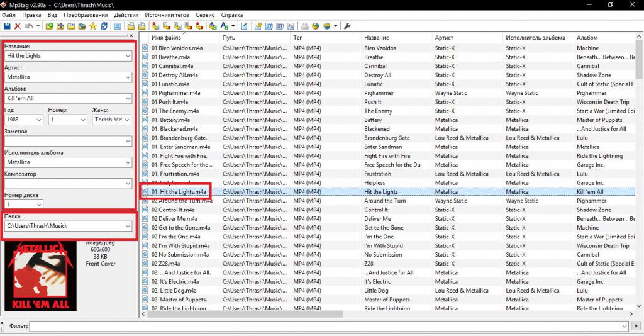Refresh the file list with blue arrows icon
The image size is (644, 336).
point(104,26)
